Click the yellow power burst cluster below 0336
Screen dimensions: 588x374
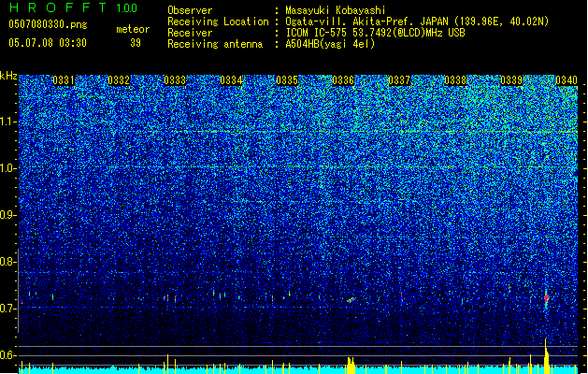pos(351,366)
